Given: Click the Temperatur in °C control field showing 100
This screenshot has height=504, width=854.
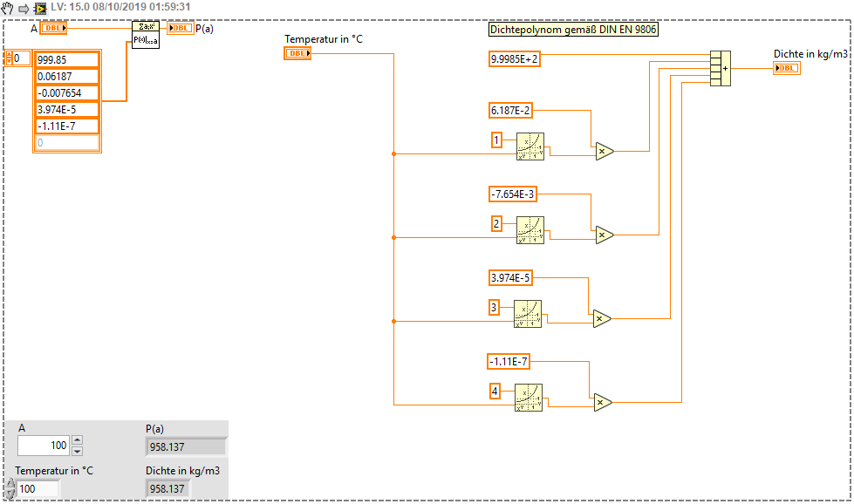Looking at the screenshot, I should coord(38,489).
